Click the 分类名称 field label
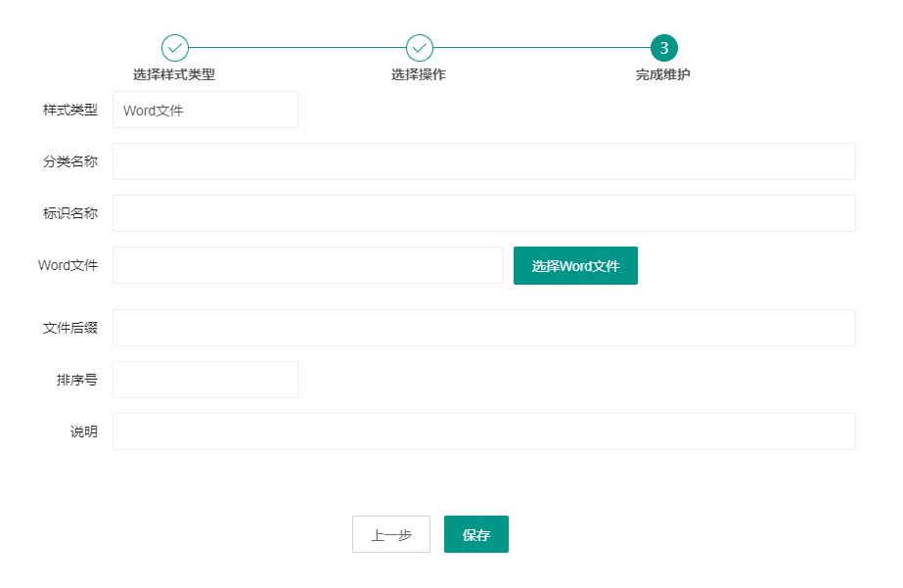903x588 pixels. point(70,161)
